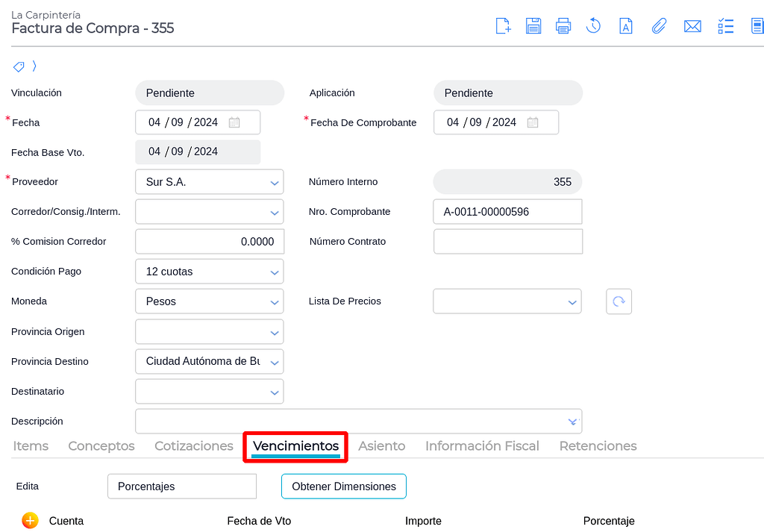Send the invoice by email via envelope icon
The height and width of the screenshot is (532, 764).
click(x=692, y=25)
